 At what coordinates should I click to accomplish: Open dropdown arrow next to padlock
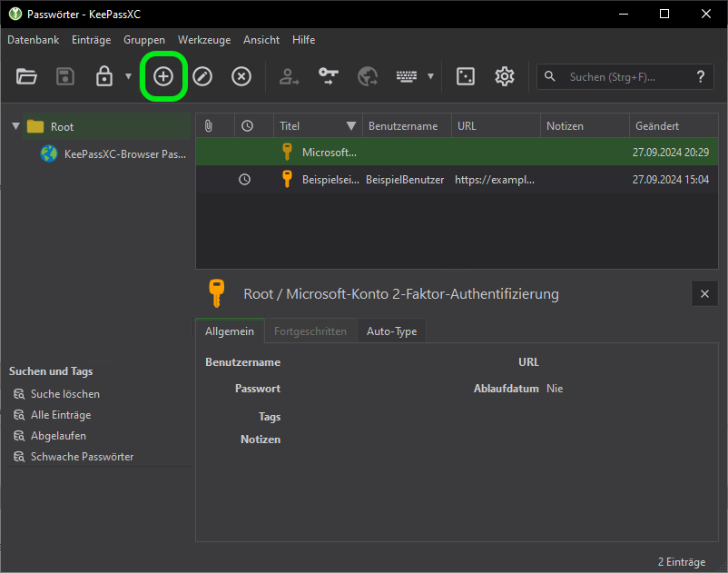(x=128, y=77)
